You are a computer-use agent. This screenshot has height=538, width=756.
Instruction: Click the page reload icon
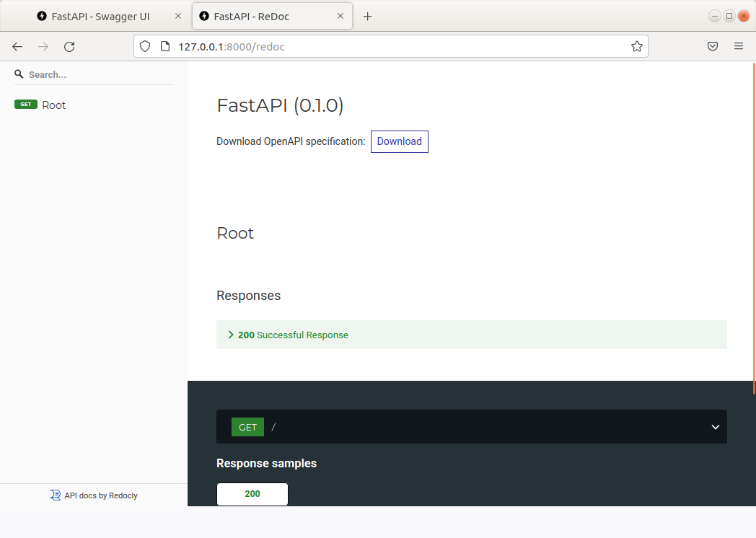[69, 46]
